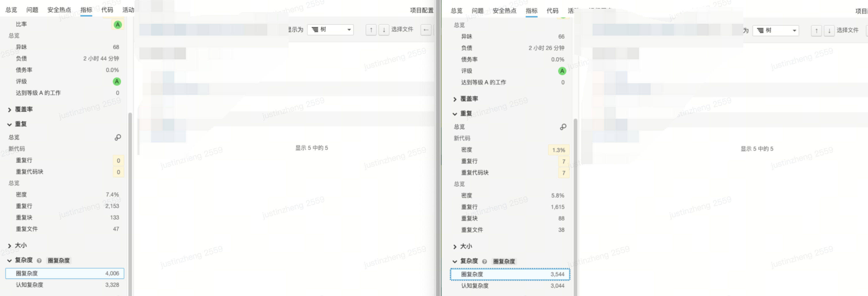
Task: Open the 重复 overview chart icon in right pane
Action: tap(563, 127)
